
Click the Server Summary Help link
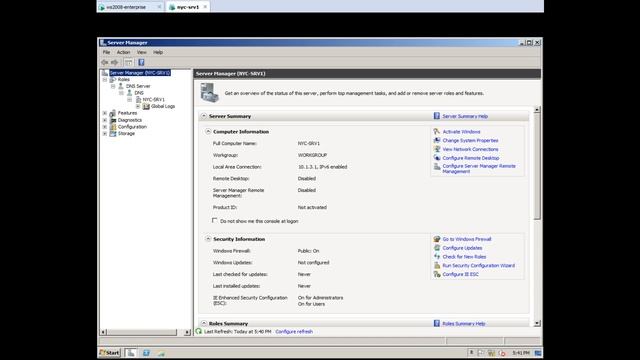click(465, 116)
